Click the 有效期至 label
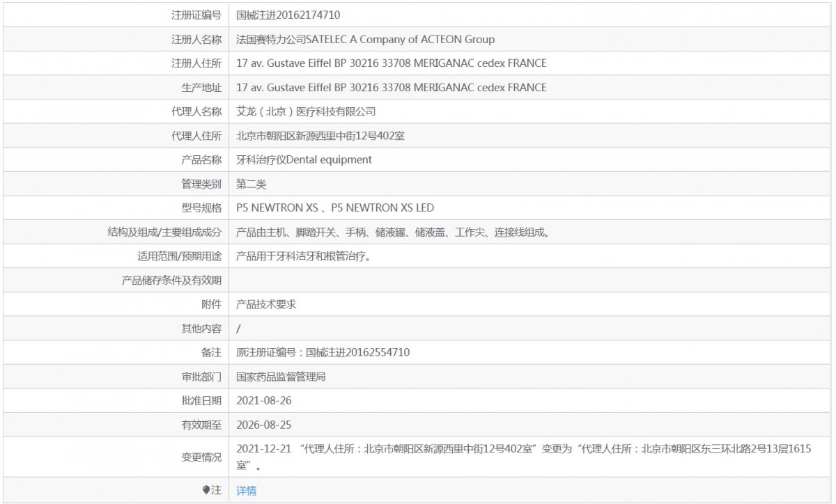 point(201,425)
